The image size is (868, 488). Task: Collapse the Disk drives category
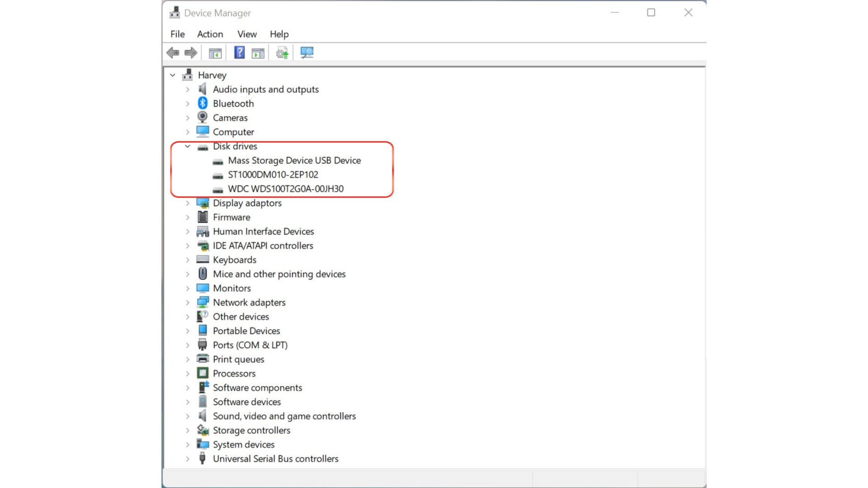tap(187, 146)
